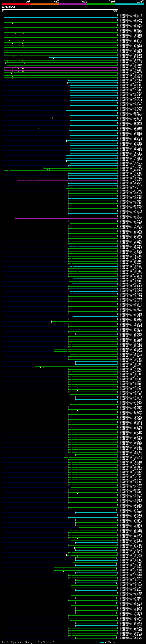Image resolution: width=146 pixels, height=644 pixels.
Task: Click the UniRef100_P18912 label
Action: click(131, 552)
